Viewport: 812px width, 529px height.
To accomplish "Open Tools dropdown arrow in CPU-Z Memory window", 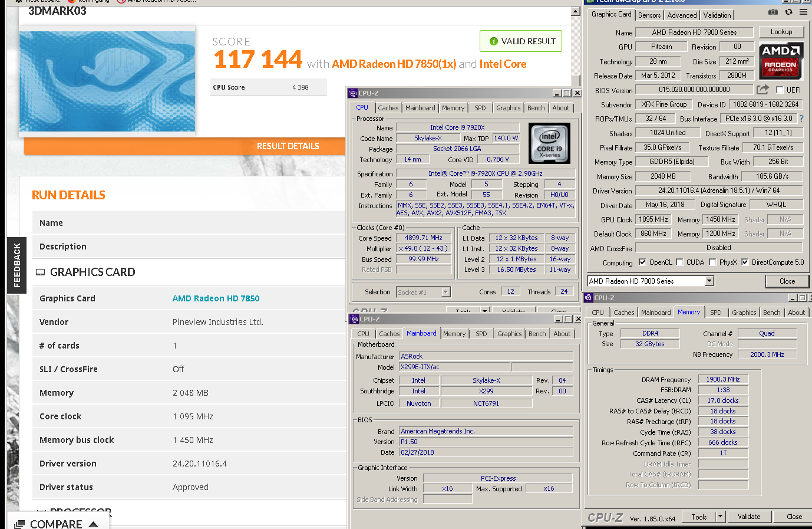I will [x=720, y=517].
